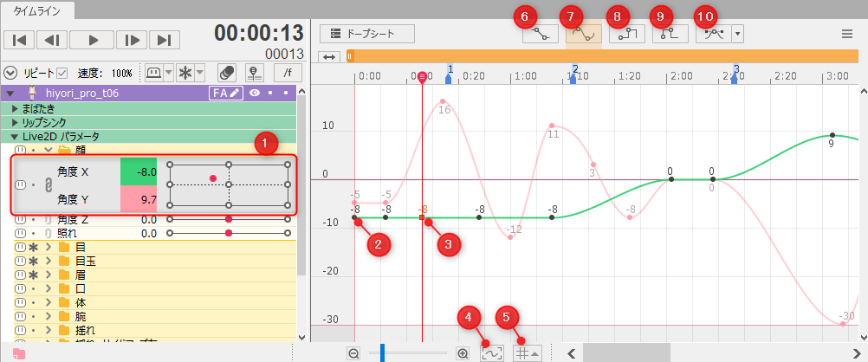Toggle the link icon joining 角度 X and Y
The image size is (868, 362).
click(x=48, y=185)
